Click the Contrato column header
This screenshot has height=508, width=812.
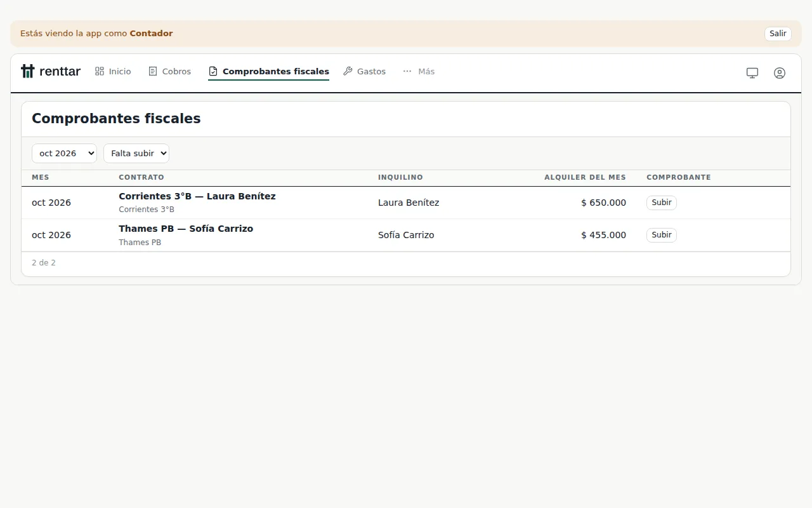[x=141, y=177]
